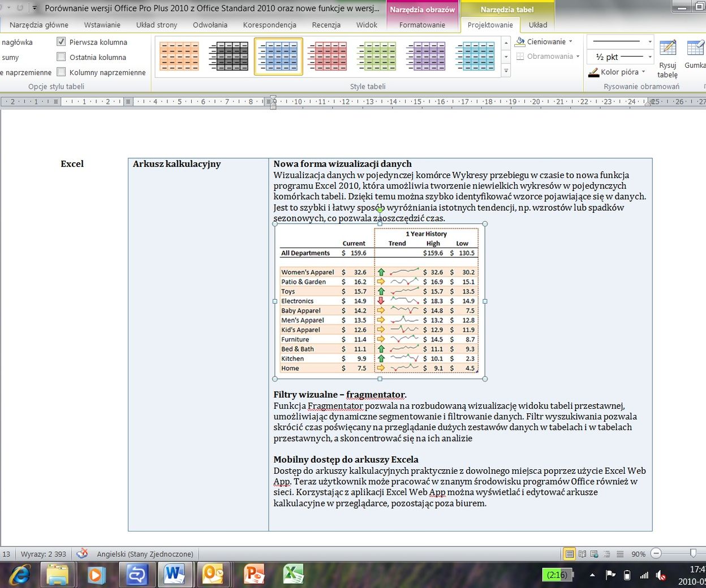Image resolution: width=706 pixels, height=588 pixels.
Task: Switch to Odwołania tab
Action: (210, 25)
